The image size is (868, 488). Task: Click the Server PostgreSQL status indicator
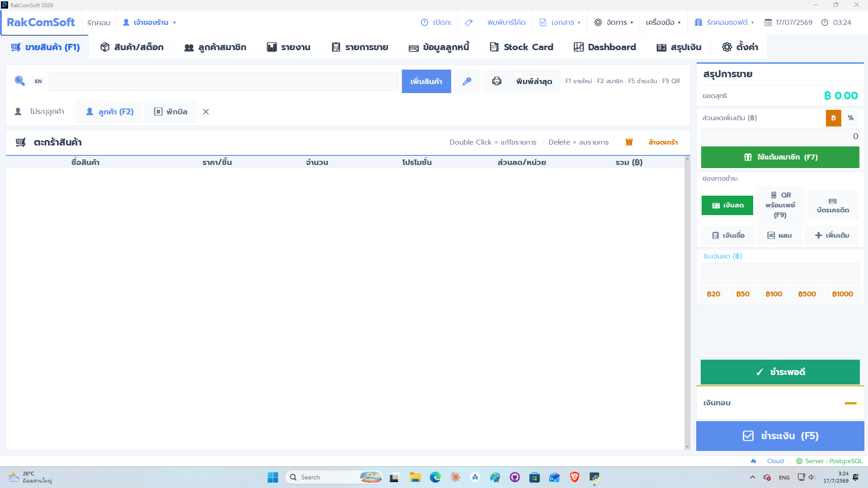(829, 461)
